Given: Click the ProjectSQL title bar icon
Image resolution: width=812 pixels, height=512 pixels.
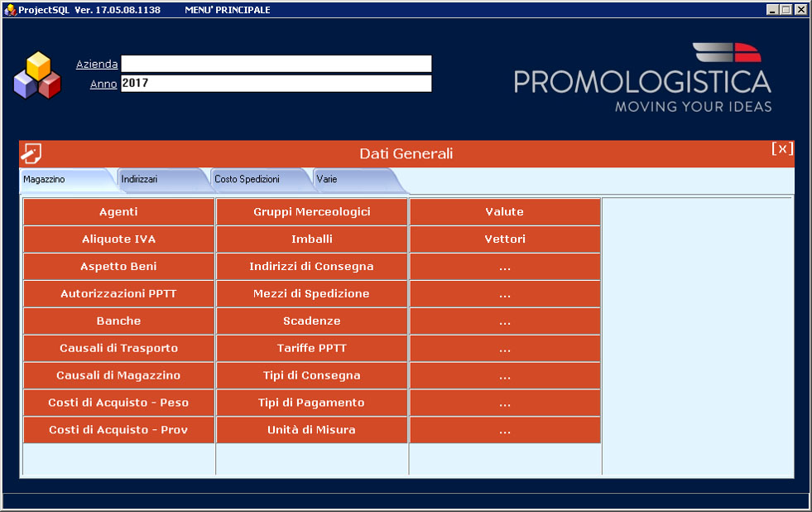Looking at the screenshot, I should point(10,10).
